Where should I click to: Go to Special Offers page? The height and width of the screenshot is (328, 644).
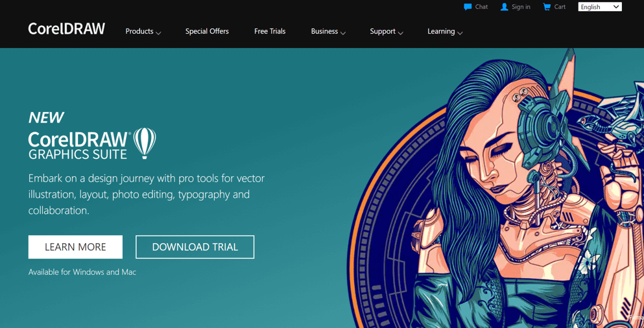[207, 32]
